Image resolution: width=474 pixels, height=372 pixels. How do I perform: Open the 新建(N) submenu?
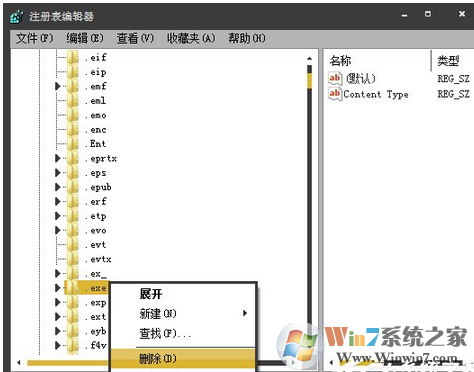[x=184, y=313]
